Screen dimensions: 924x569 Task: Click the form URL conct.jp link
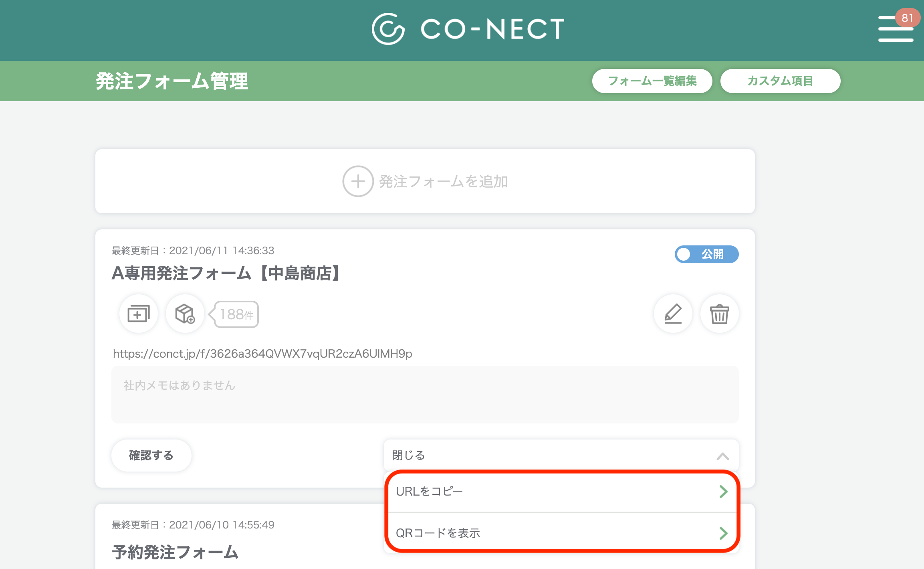(x=262, y=354)
